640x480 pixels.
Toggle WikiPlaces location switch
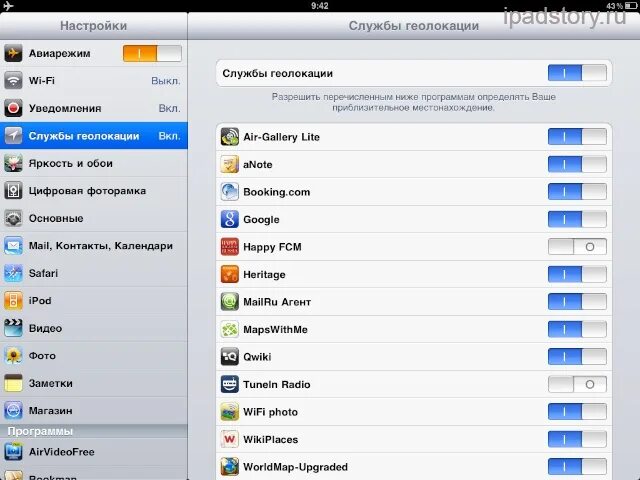[577, 439]
